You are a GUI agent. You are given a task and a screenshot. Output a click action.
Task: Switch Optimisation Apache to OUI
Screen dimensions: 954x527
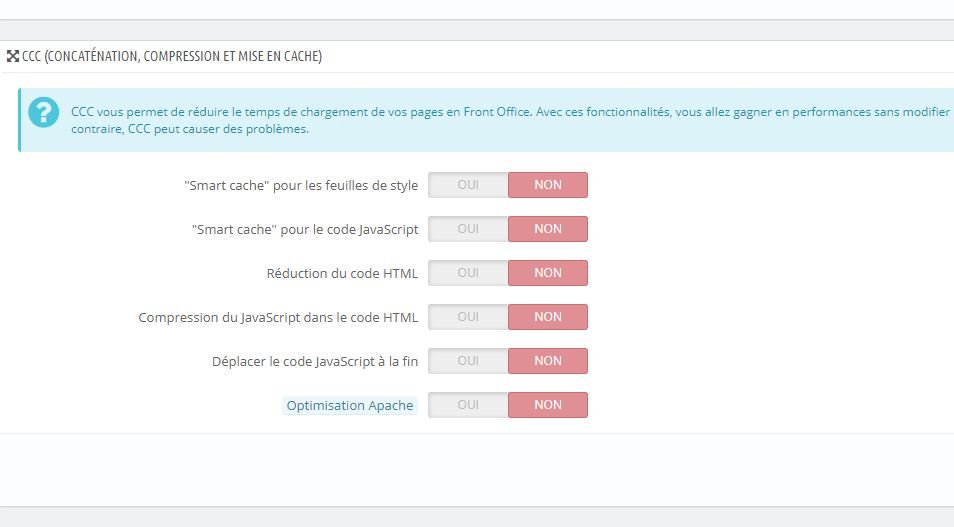click(468, 405)
